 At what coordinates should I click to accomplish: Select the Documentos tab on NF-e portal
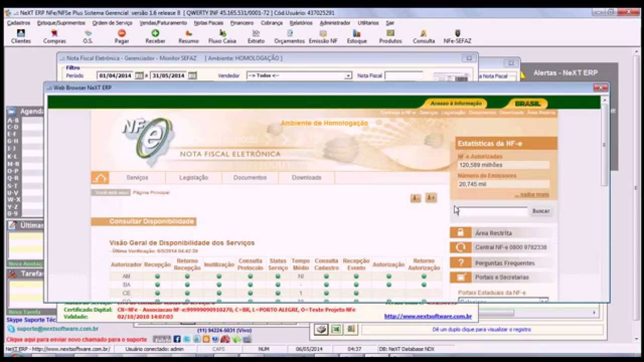[x=250, y=177]
